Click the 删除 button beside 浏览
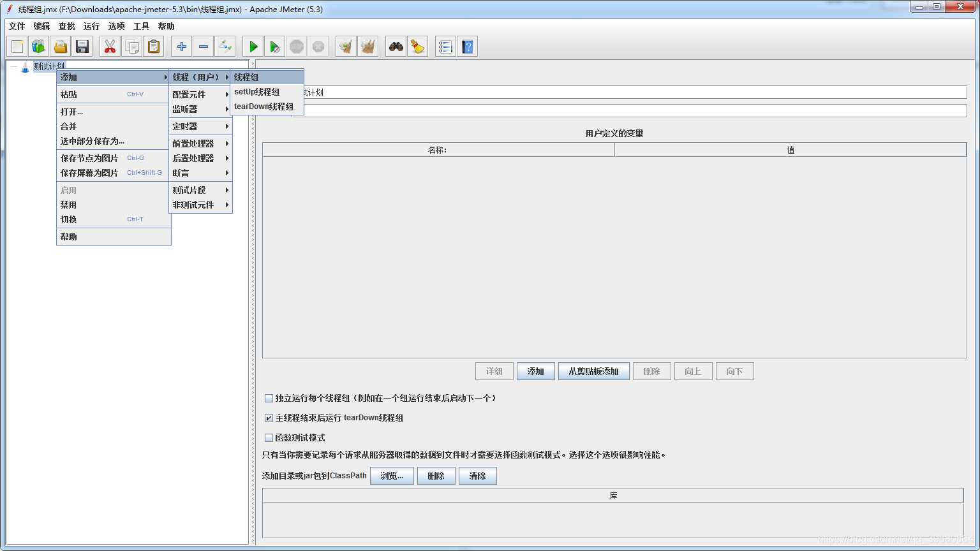 436,476
